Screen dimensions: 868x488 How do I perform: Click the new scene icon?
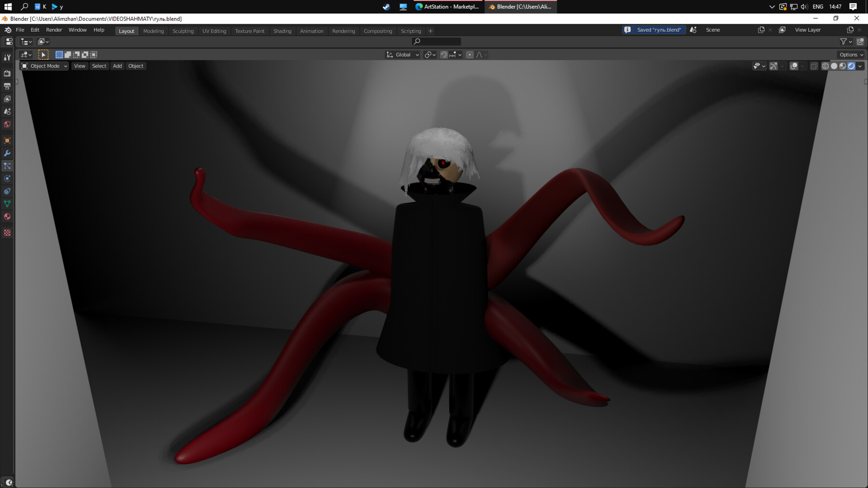[x=761, y=30]
